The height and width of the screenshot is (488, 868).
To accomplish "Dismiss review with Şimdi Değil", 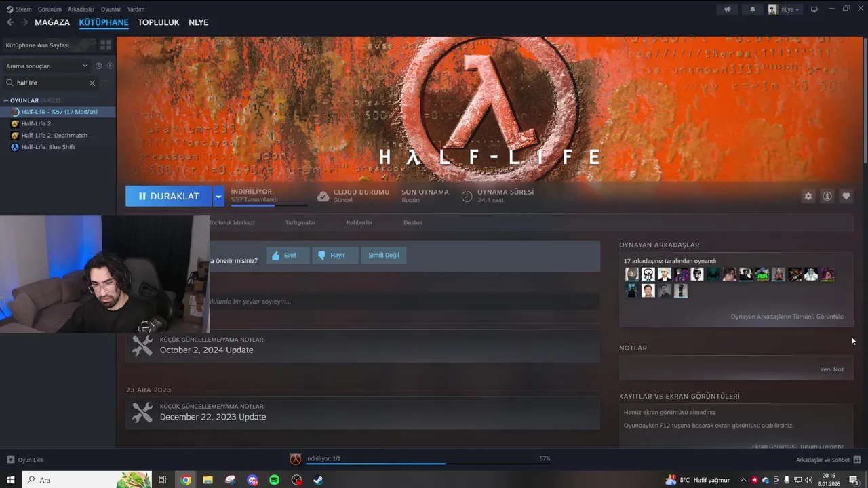I will (x=384, y=256).
